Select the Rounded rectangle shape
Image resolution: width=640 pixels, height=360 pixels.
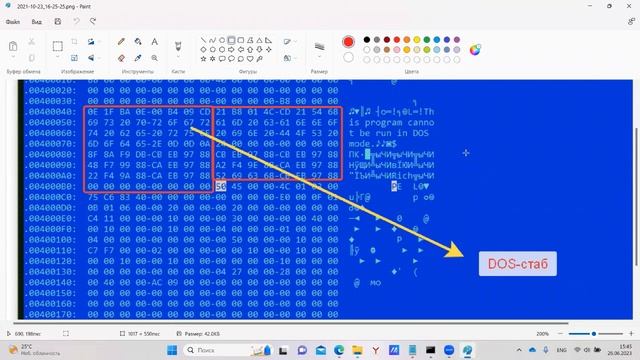(241, 40)
